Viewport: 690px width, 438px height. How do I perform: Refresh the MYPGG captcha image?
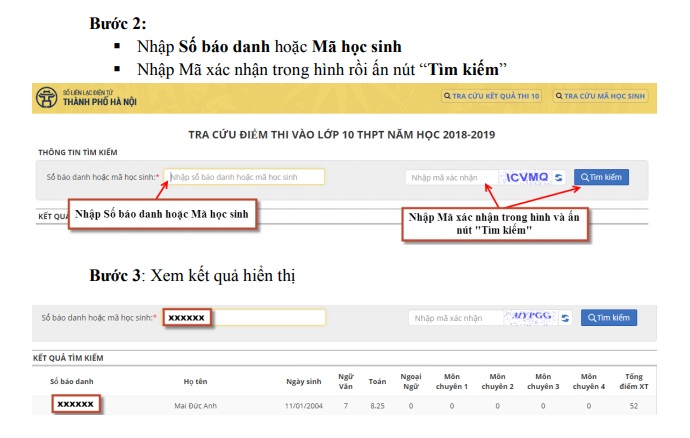[x=565, y=318]
